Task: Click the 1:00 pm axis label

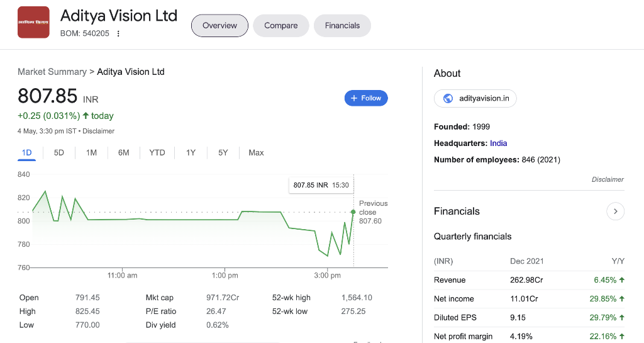Action: click(225, 276)
